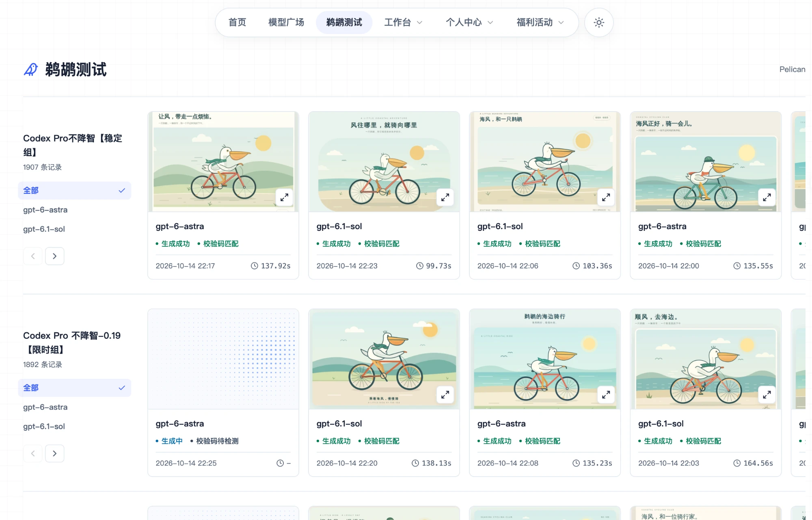Open the 风往哪里，就骑向哪里 pelican thumbnail
The width and height of the screenshot is (812, 520).
tap(384, 161)
